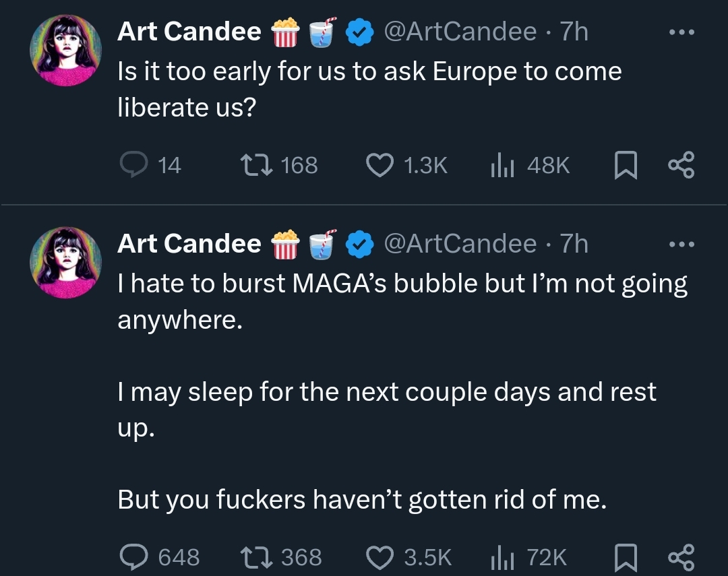Repost the MAGA bubble tweet
This screenshot has width=728, height=576.
click(x=256, y=556)
